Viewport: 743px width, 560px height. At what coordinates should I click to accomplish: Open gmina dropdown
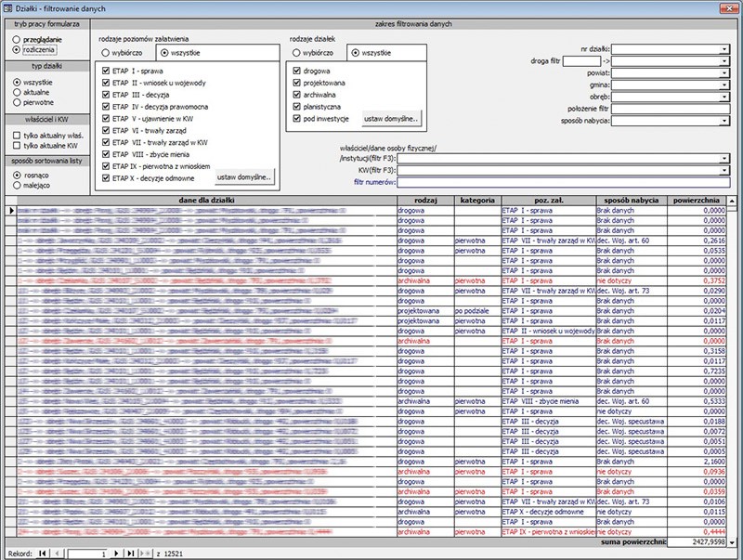pos(724,85)
